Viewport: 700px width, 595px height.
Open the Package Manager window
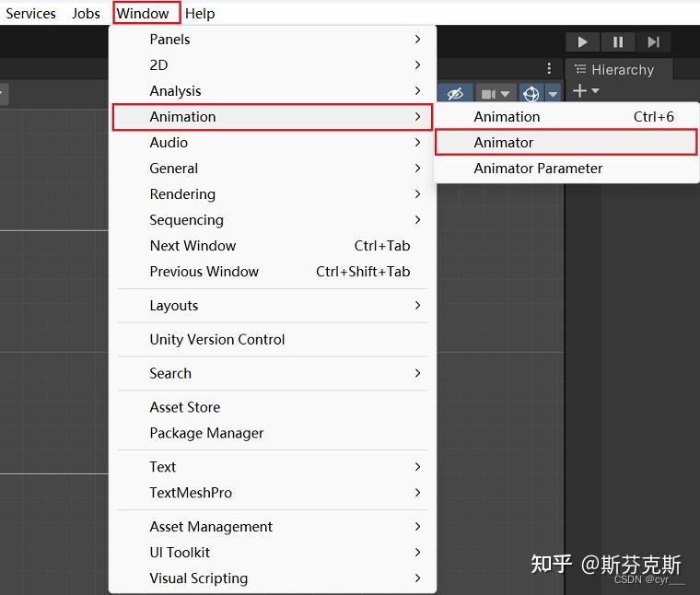point(273,434)
